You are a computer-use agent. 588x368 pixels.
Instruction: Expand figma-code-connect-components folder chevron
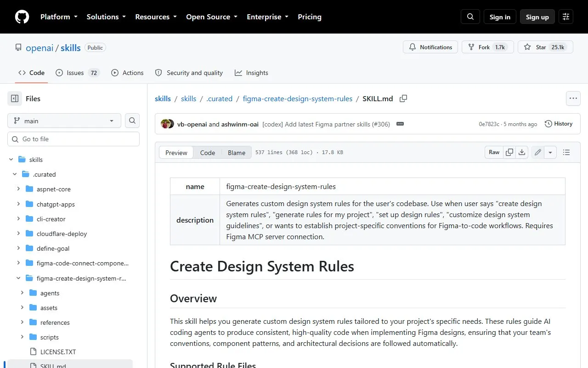(x=18, y=263)
